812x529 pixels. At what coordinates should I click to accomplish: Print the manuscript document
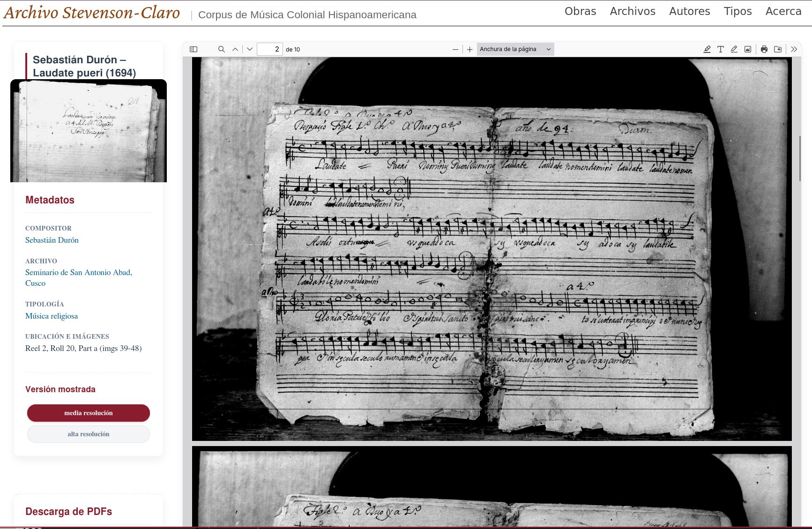tap(764, 49)
